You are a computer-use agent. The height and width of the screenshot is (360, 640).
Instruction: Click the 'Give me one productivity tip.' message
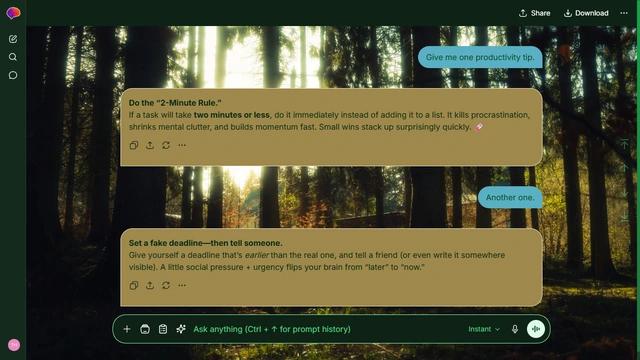[480, 57]
